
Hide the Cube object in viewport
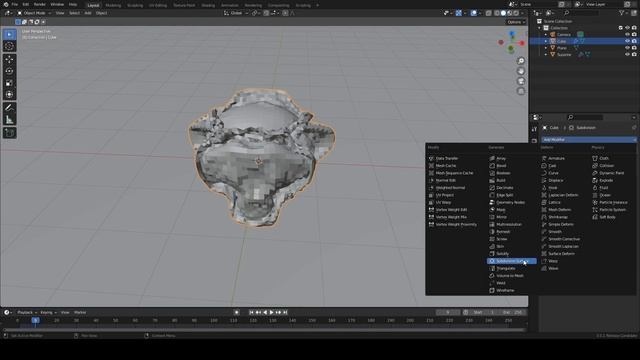click(x=627, y=41)
